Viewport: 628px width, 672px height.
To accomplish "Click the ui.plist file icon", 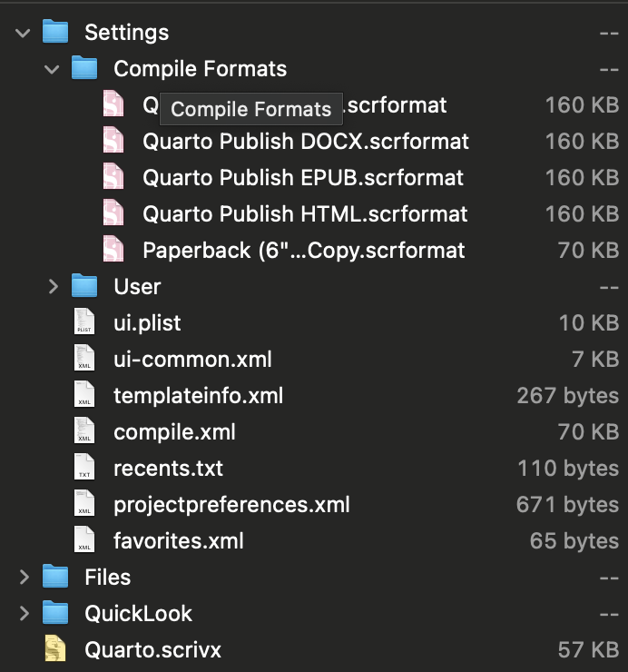I will pyautogui.click(x=84, y=322).
